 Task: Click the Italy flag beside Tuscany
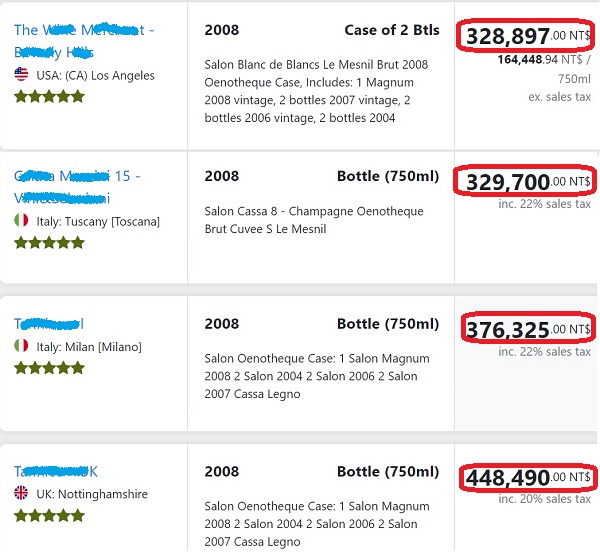click(x=21, y=220)
